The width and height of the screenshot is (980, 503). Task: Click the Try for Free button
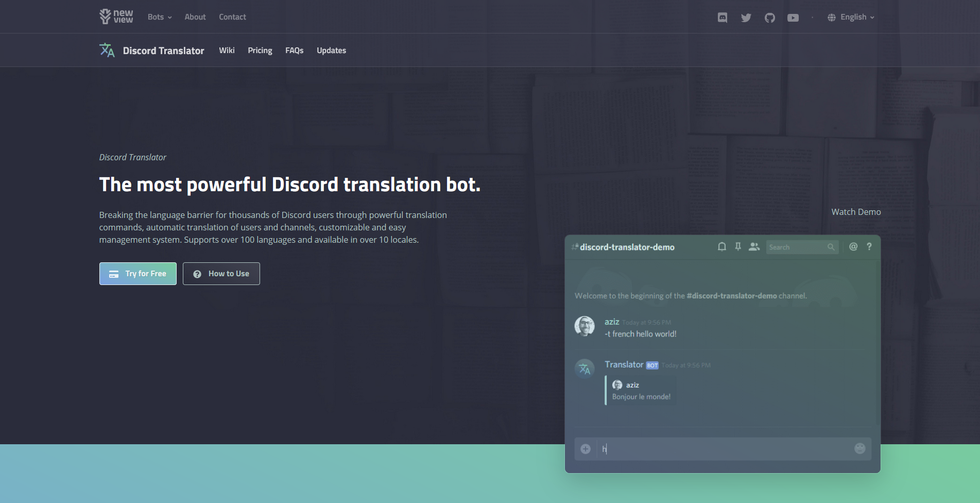pyautogui.click(x=138, y=274)
